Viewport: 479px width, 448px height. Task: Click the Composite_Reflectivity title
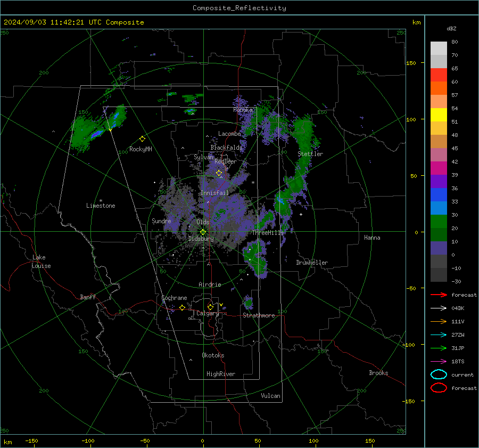(x=240, y=8)
